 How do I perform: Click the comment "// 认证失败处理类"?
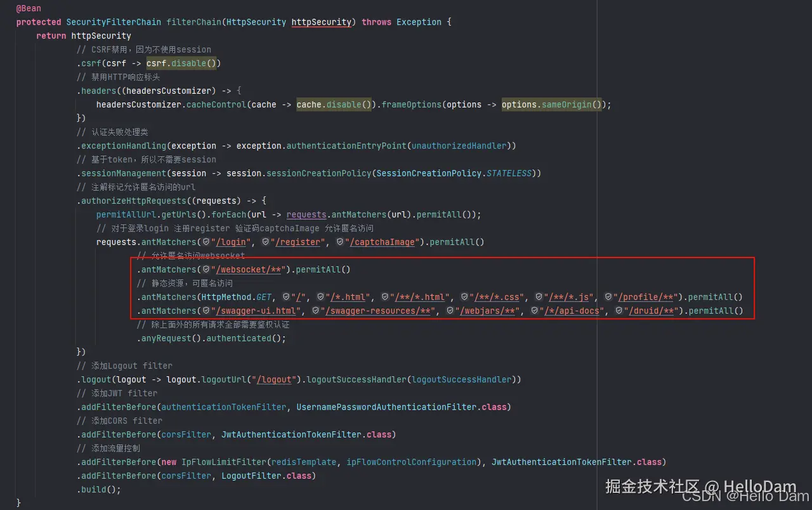pyautogui.click(x=112, y=132)
